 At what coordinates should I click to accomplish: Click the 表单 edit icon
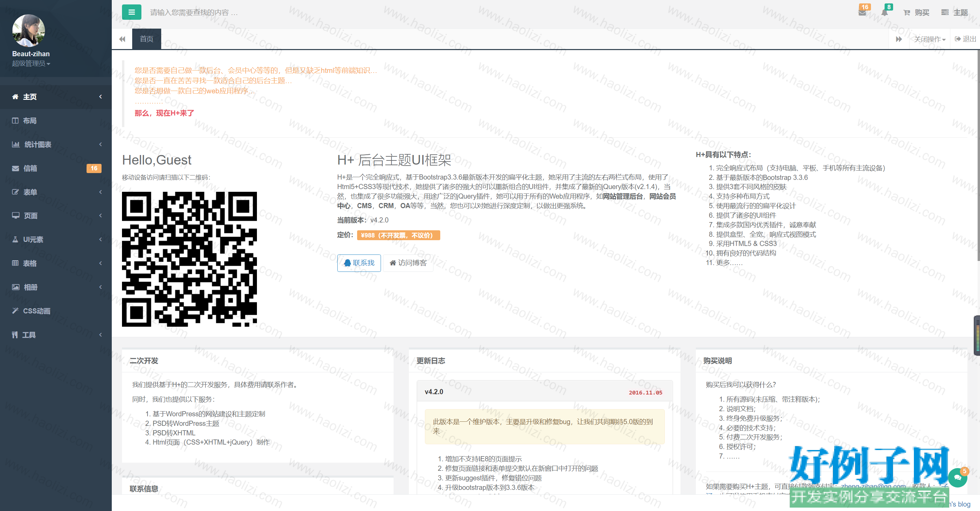[x=16, y=192]
